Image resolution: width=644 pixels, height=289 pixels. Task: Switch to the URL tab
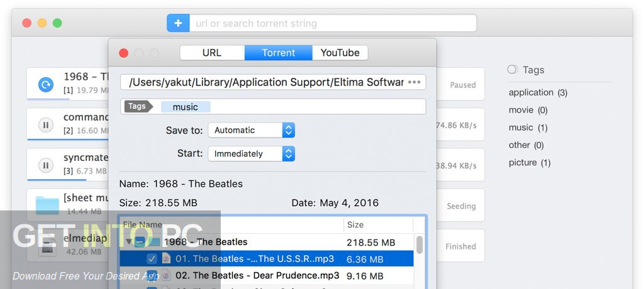(212, 53)
